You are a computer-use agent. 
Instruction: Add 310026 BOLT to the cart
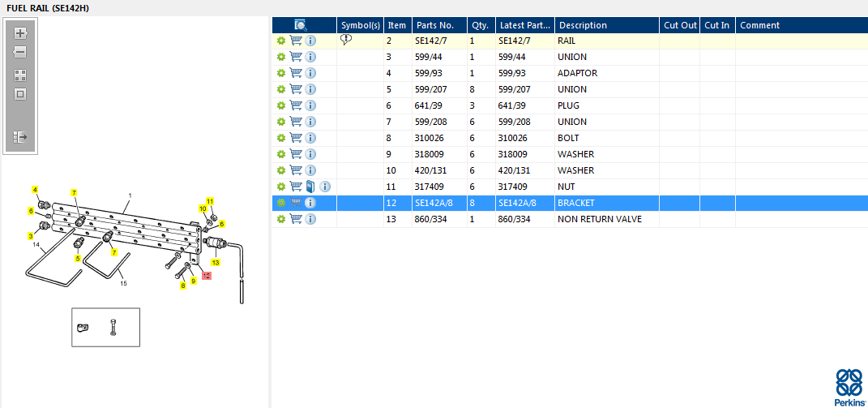296,137
